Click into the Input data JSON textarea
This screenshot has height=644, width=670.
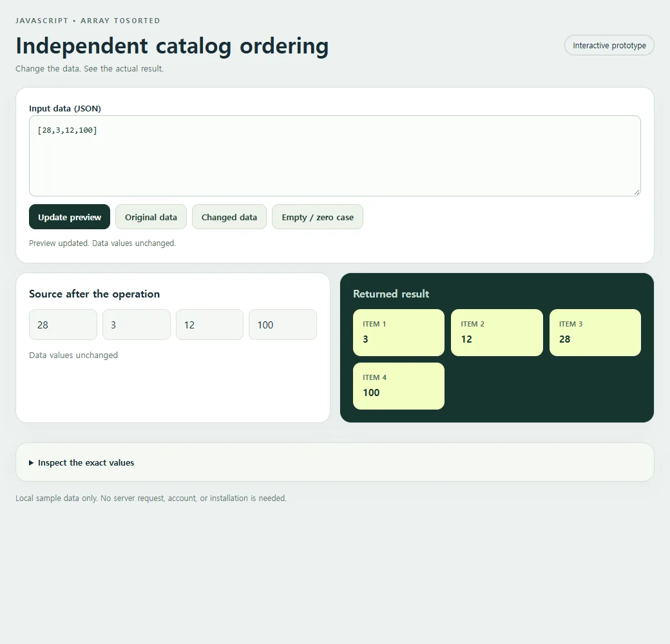point(334,156)
